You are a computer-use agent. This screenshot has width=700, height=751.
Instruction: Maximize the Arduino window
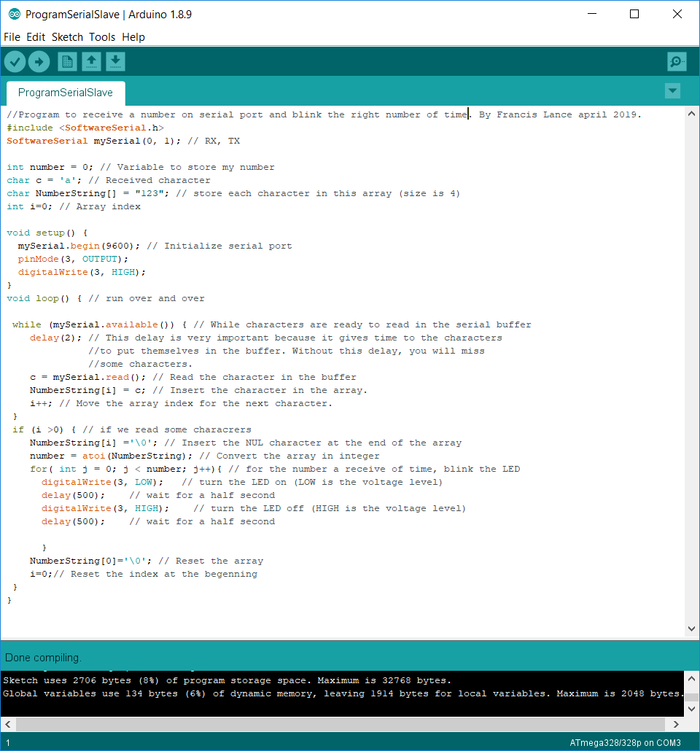pos(634,14)
